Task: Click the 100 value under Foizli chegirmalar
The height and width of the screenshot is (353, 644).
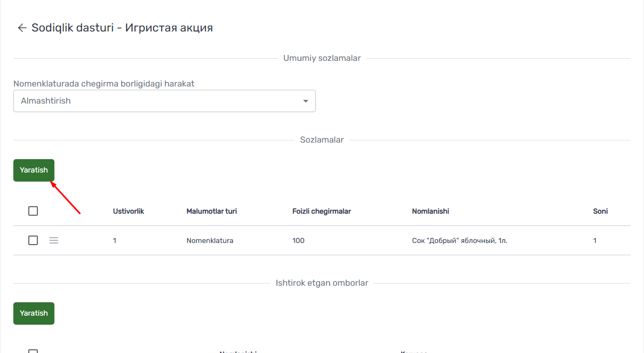Action: 298,240
